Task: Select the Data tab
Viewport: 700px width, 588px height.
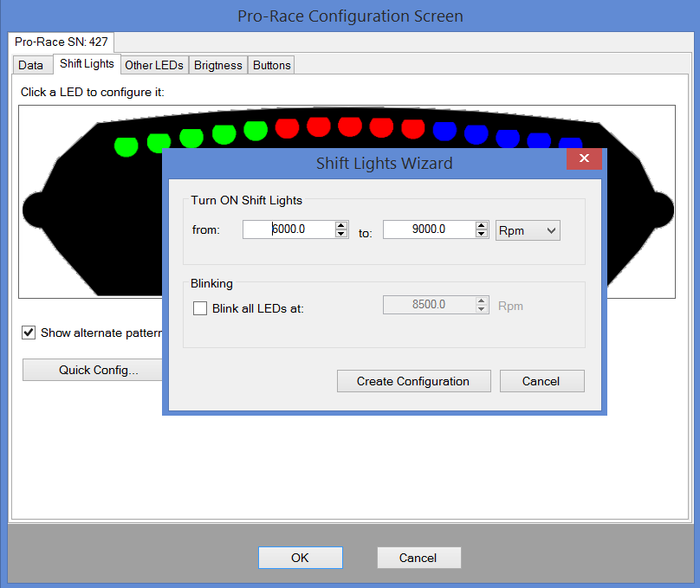Action: coord(30,65)
